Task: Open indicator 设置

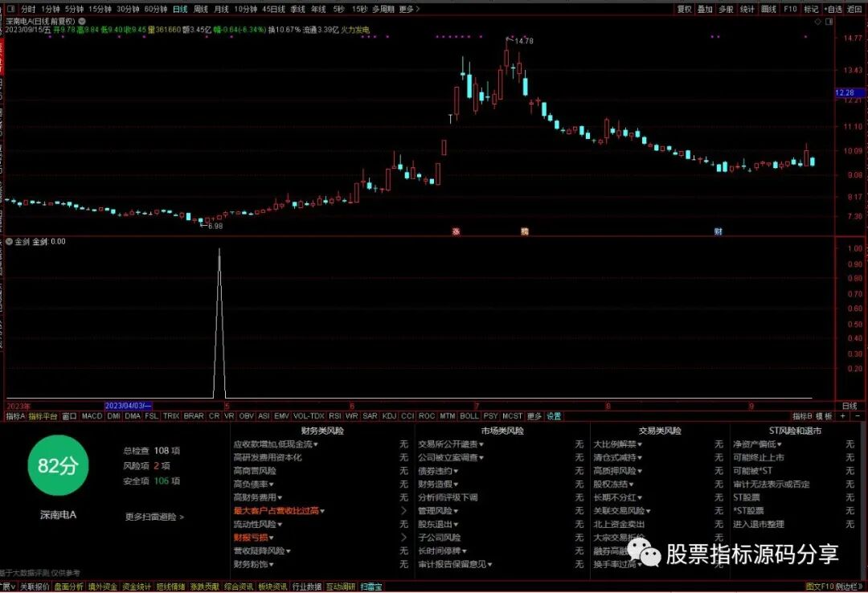Action: pos(554,415)
